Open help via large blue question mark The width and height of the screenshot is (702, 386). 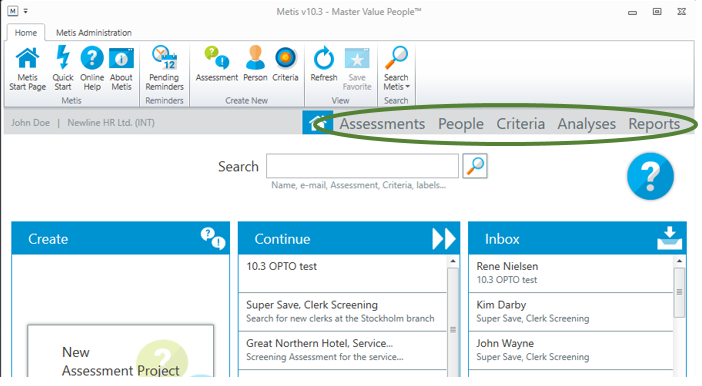650,176
